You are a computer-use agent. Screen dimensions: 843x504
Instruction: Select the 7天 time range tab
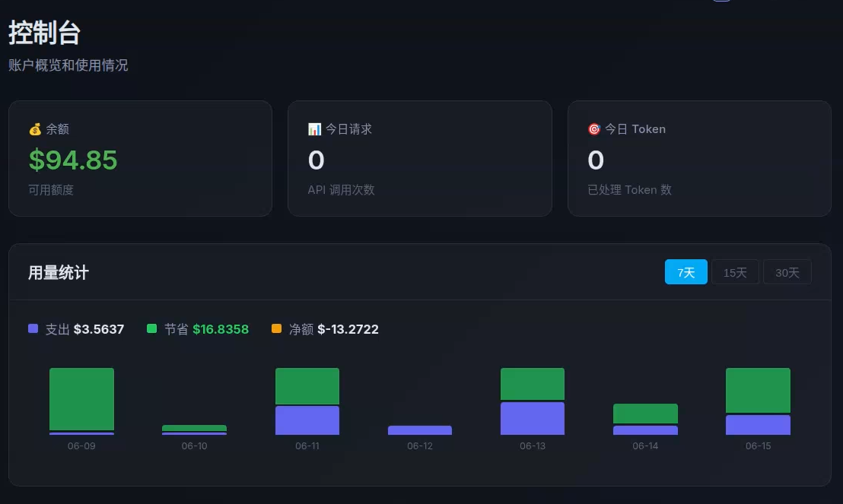[x=686, y=272]
